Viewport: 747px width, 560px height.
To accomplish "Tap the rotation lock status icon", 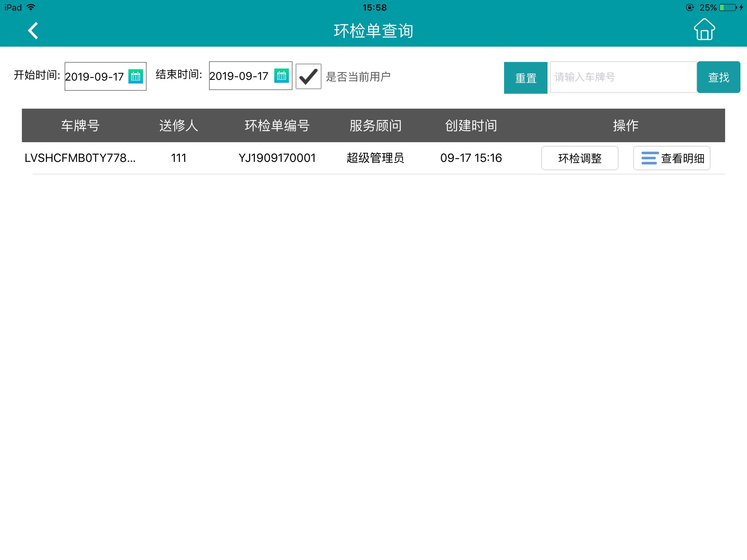I will click(x=690, y=7).
